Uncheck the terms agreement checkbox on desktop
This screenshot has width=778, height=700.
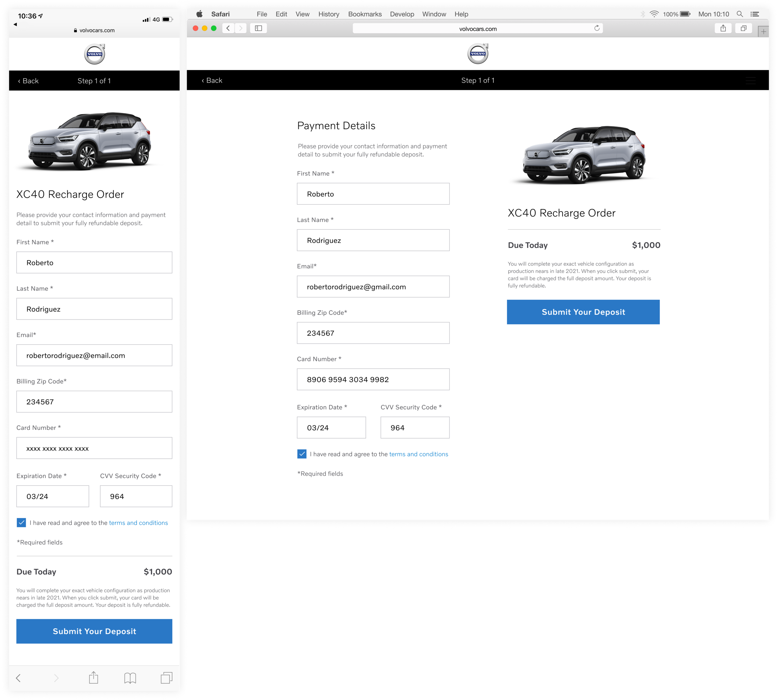pyautogui.click(x=302, y=454)
